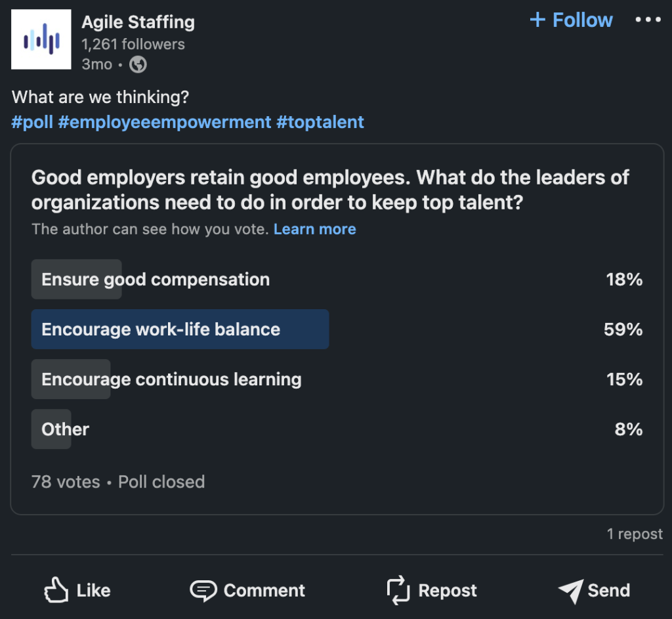The width and height of the screenshot is (672, 619).
Task: Select the Encourage continuous learning option
Action: pyautogui.click(x=171, y=379)
